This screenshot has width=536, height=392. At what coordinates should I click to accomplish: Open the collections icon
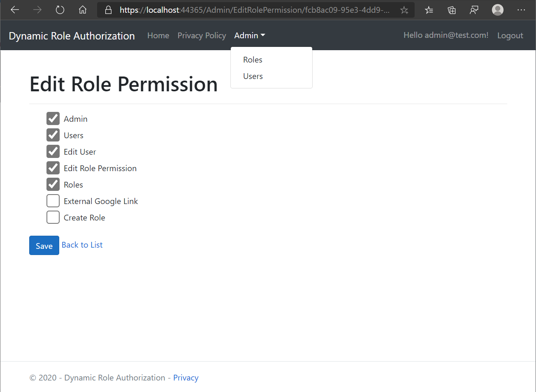pyautogui.click(x=452, y=10)
